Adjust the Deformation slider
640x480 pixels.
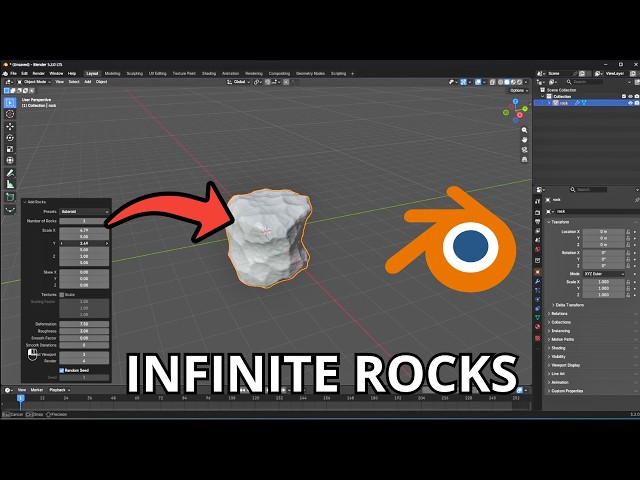click(x=84, y=324)
